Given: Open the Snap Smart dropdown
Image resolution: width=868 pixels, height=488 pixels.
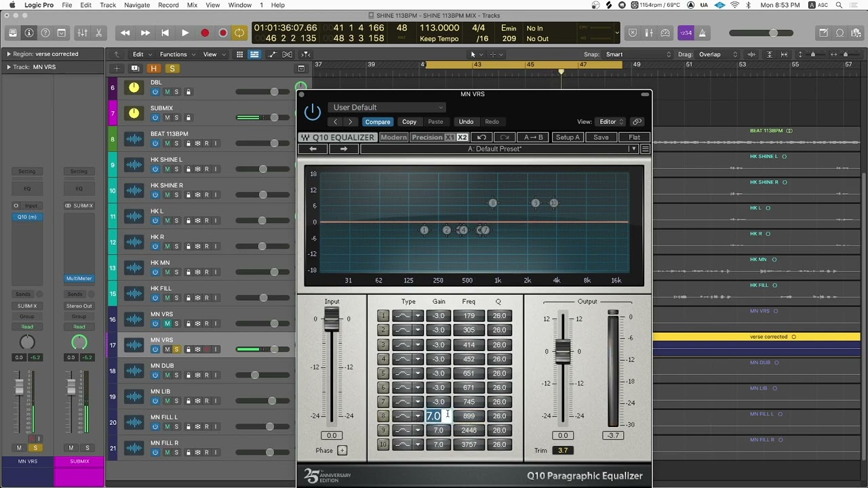Looking at the screenshot, I should tap(638, 54).
